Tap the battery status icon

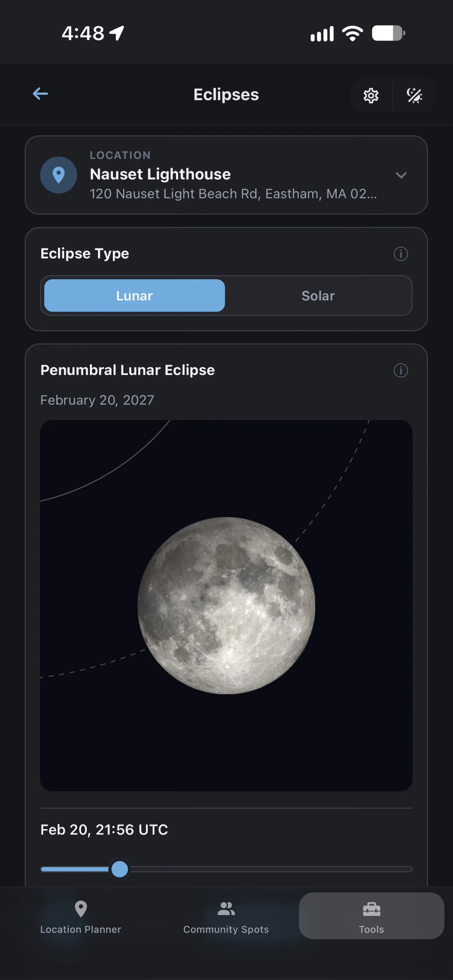coord(388,33)
